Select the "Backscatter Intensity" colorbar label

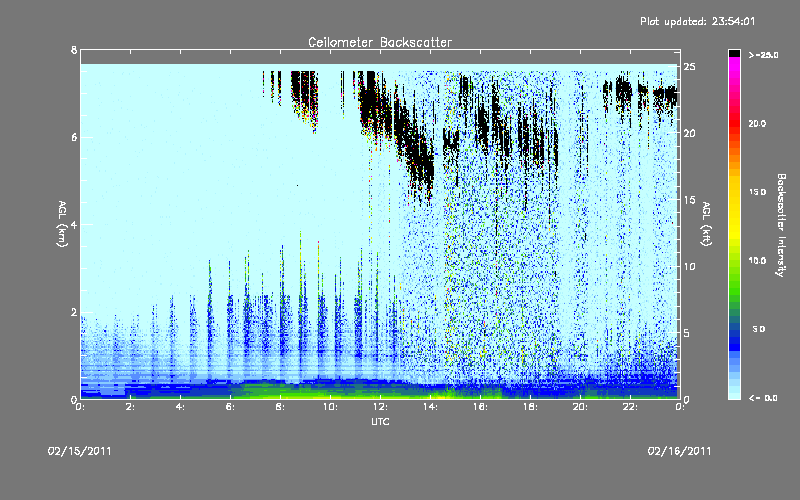coord(781,225)
